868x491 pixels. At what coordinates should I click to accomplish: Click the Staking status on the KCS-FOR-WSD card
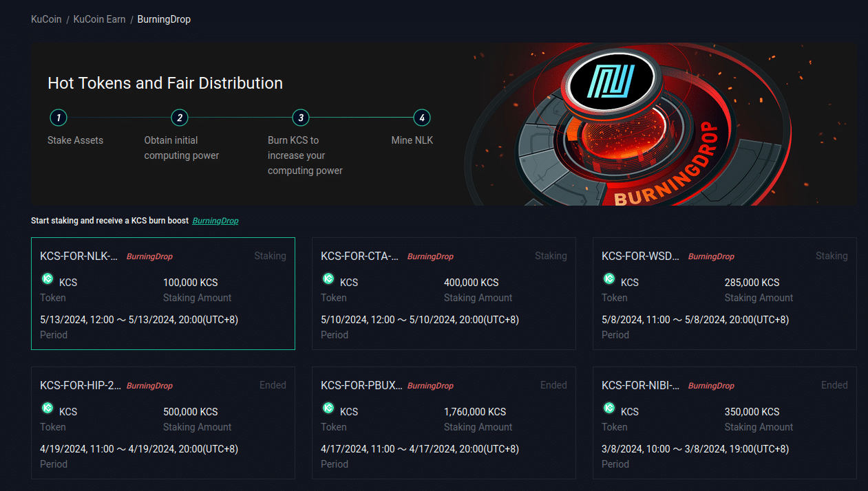[x=832, y=256]
